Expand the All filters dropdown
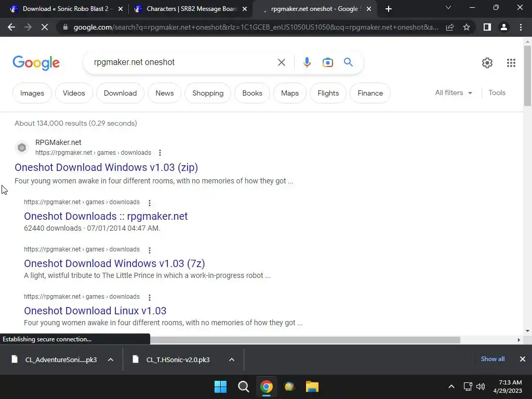The image size is (532, 399). [x=454, y=92]
